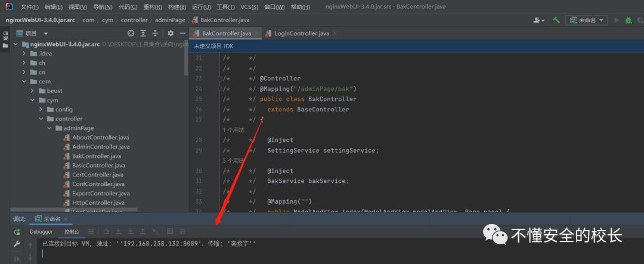Click the collapse all icon in project panel
The height and width of the screenshot is (264, 644).
pos(155,33)
